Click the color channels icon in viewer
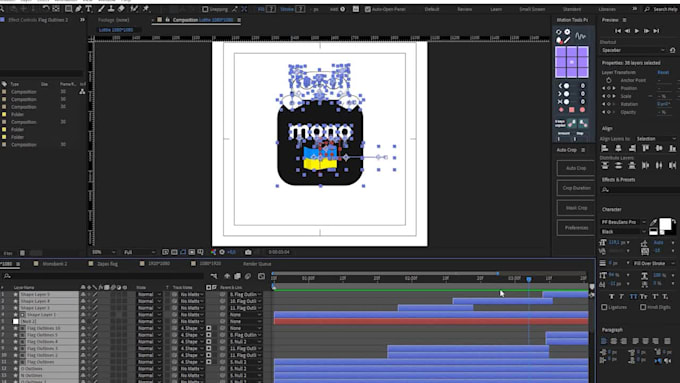Viewport: 680px width, 383px height. tap(213, 252)
